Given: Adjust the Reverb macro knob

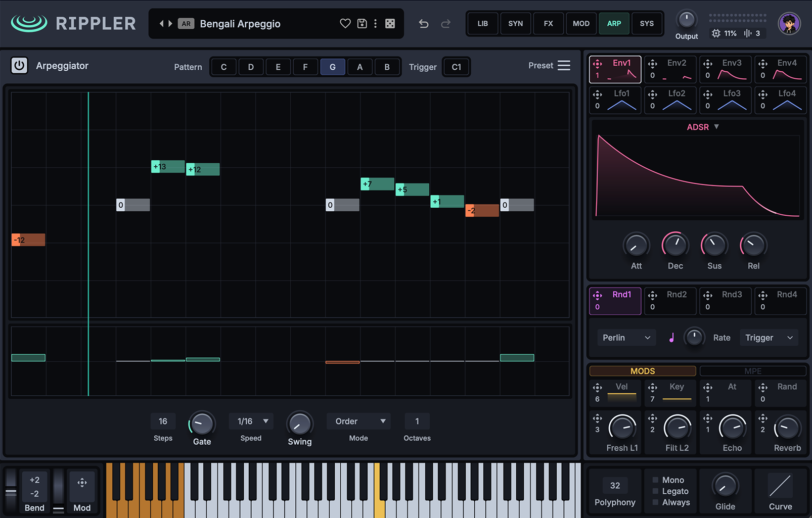Looking at the screenshot, I should [787, 428].
